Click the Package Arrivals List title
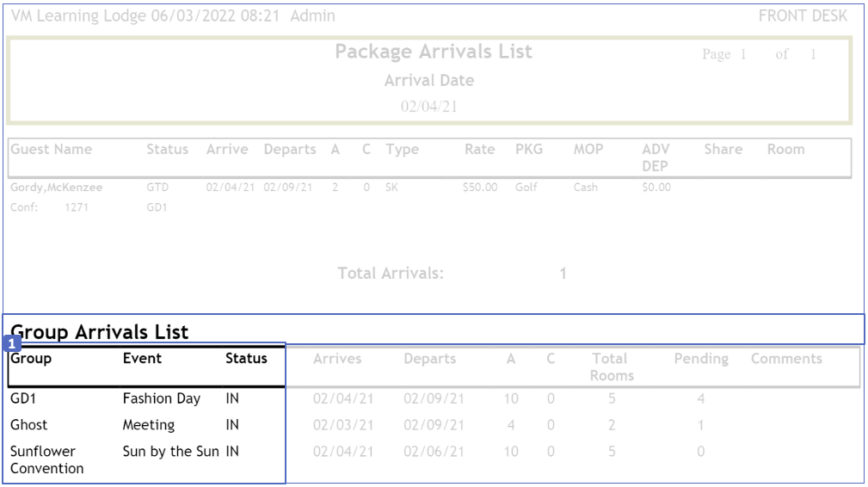Viewport: 868px width, 487px height. [x=434, y=52]
